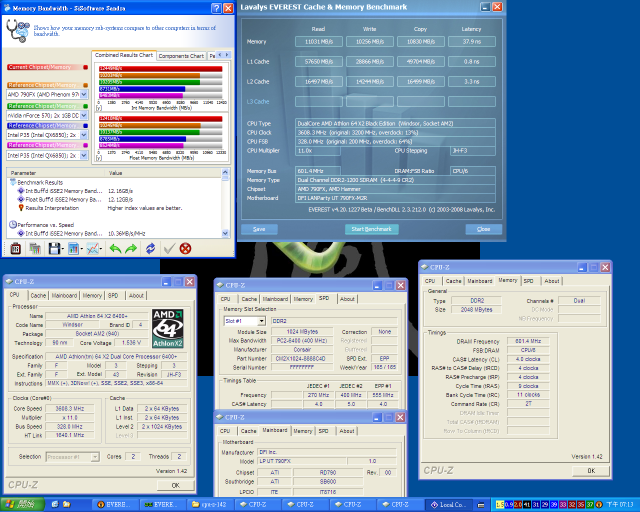Click the red cancel X icon in Sandra toolbar
640x512 pixels.
(x=185, y=248)
